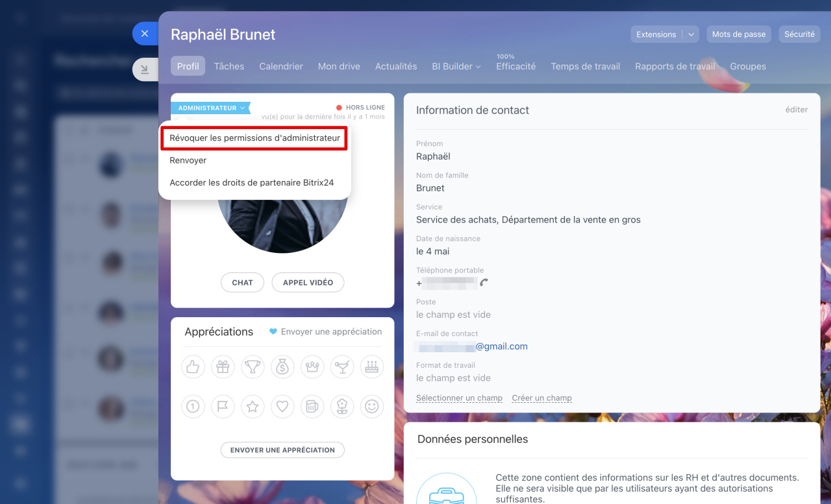Click the blue heart icon near Envoyer une appréciation
Screen dimensions: 831x504
pos(273,331)
